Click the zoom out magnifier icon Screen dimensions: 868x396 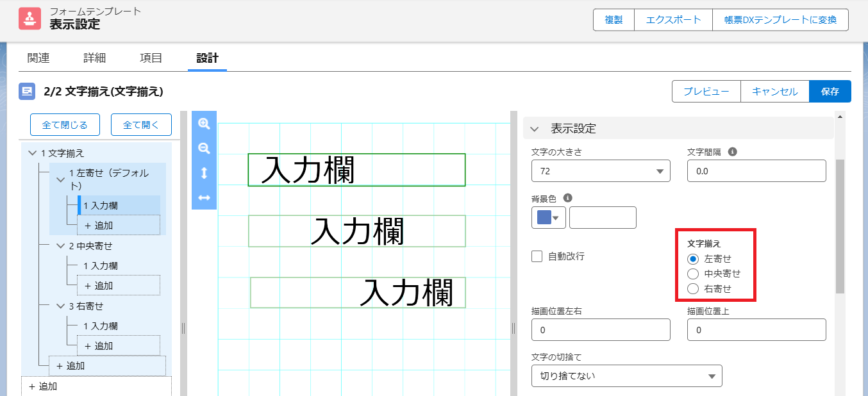pyautogui.click(x=204, y=149)
